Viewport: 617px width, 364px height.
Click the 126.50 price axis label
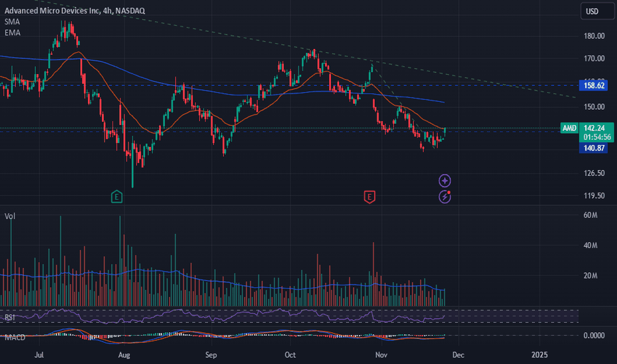click(x=594, y=173)
